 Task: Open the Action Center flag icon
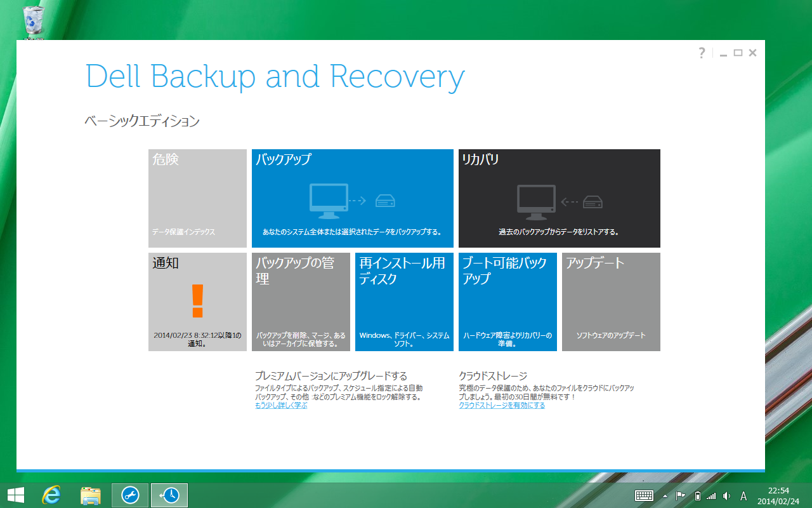point(680,496)
